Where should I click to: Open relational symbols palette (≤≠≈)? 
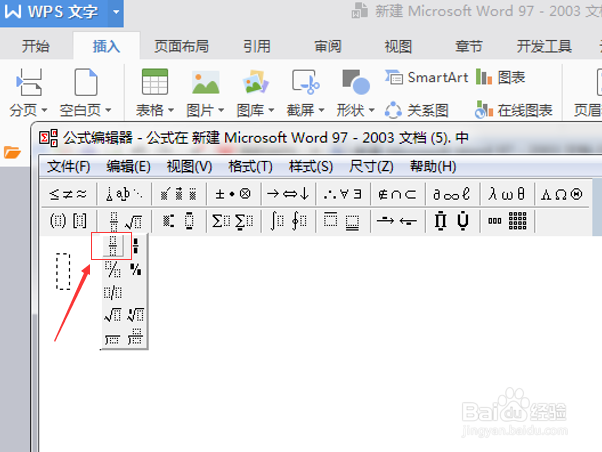point(68,194)
